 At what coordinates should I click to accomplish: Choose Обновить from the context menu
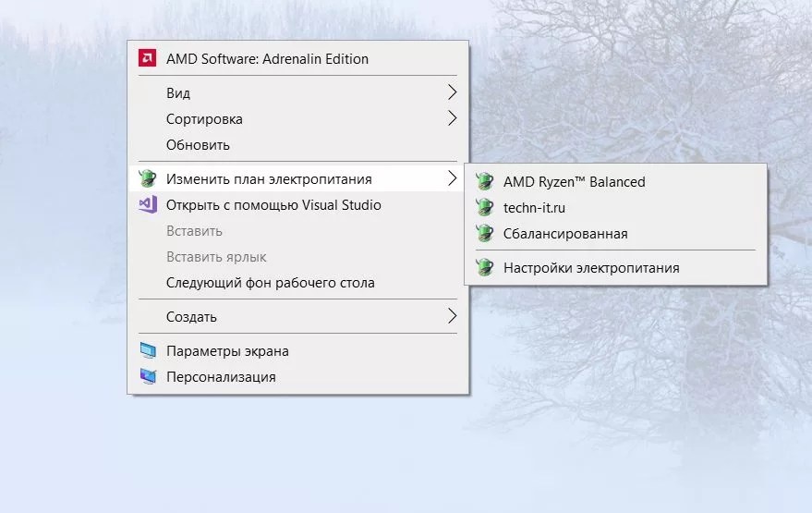(x=297, y=144)
